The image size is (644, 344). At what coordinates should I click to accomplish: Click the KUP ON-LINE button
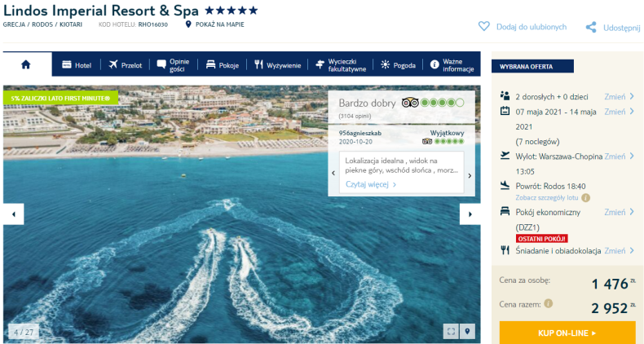pos(567,333)
